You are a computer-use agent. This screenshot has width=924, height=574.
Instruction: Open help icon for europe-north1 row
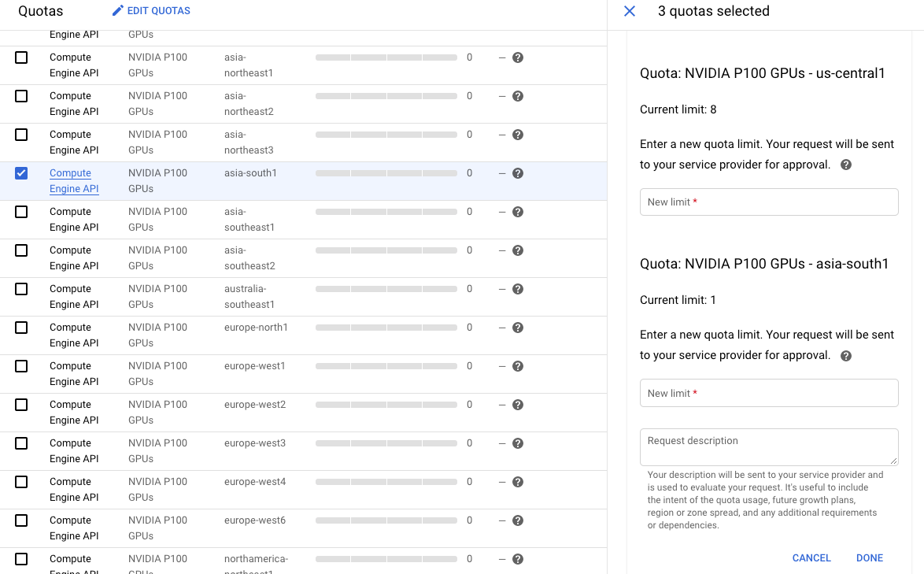pos(518,328)
